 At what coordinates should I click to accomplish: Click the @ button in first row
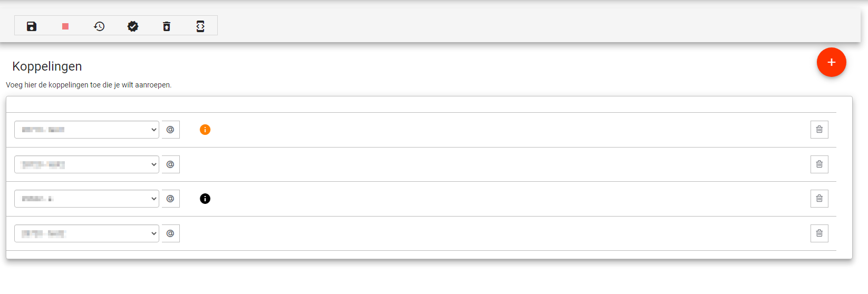[170, 130]
